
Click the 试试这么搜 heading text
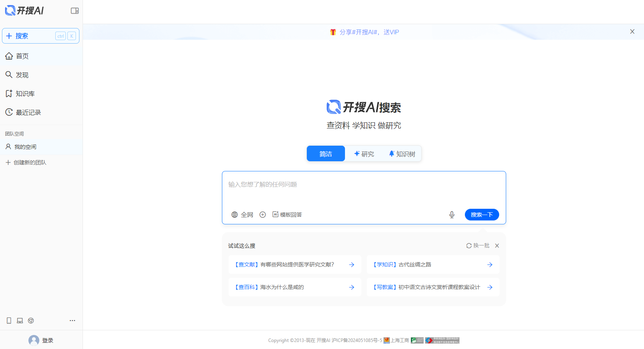(x=242, y=246)
